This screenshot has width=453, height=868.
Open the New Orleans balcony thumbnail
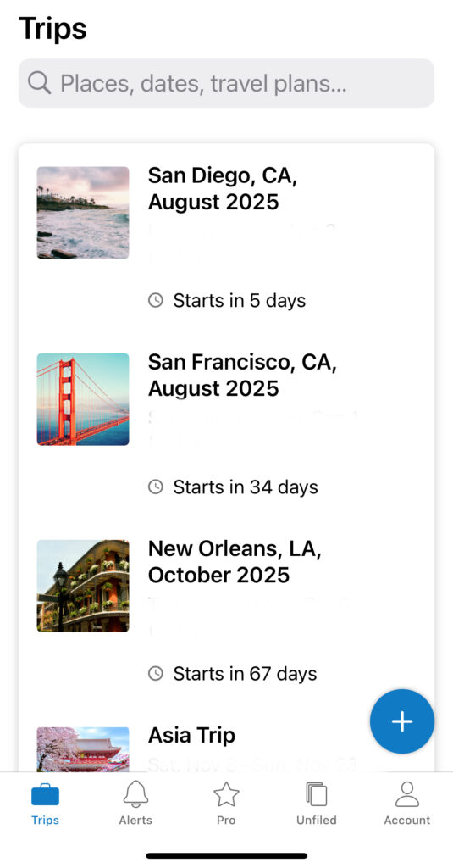tap(83, 586)
